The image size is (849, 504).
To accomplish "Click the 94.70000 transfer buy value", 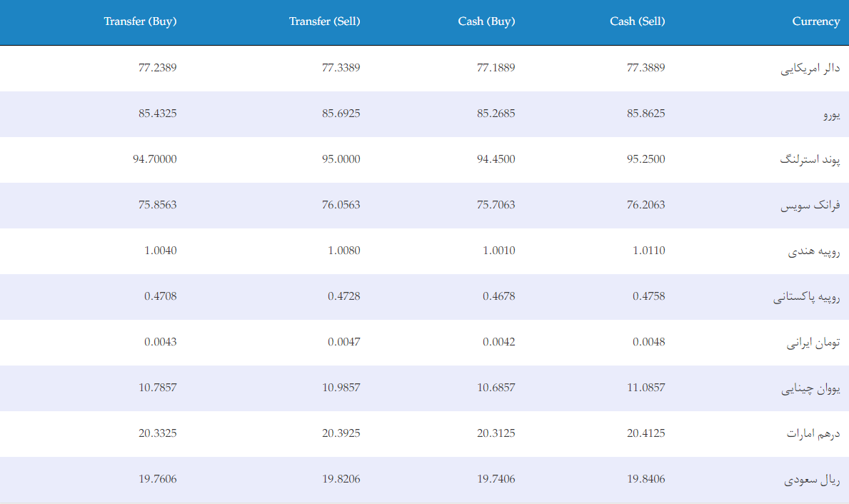I will point(155,159).
